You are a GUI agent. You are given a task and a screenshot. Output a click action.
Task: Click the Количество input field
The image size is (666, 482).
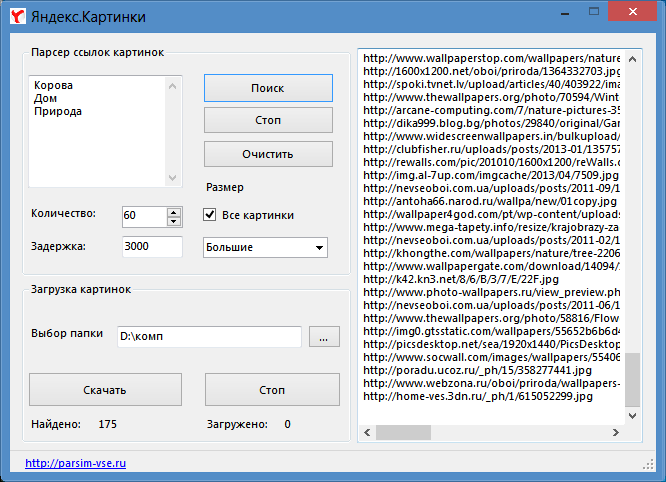pos(143,216)
